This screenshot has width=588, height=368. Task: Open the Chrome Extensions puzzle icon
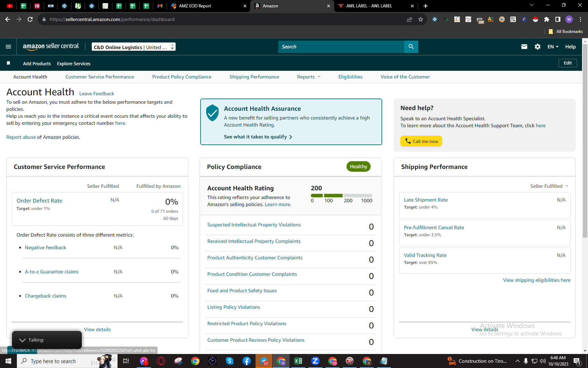[547, 19]
